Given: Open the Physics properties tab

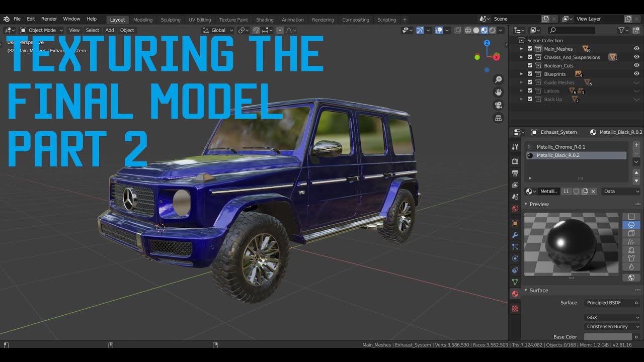Looking at the screenshot, I should click(515, 258).
